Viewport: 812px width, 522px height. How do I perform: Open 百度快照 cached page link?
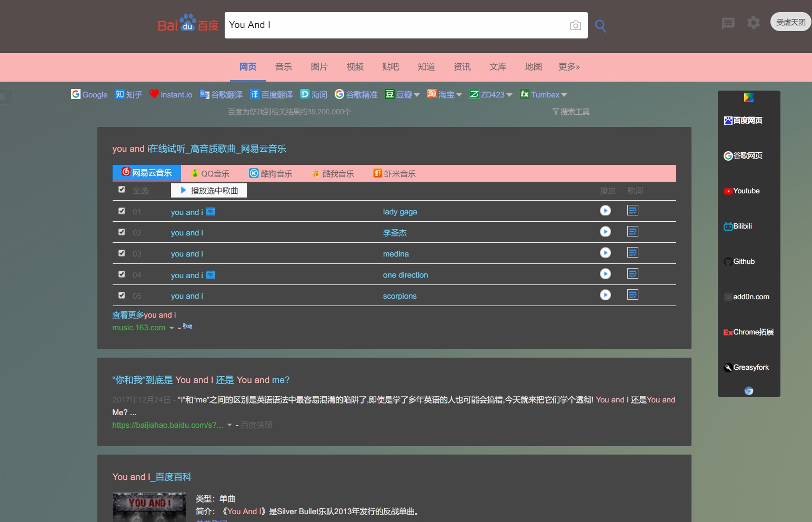click(x=256, y=425)
